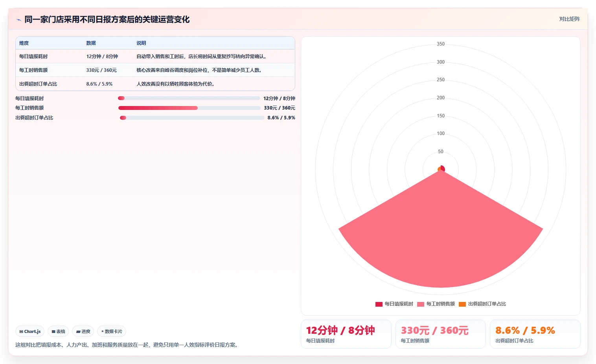Click the 200 radial axis label
Viewport: 596px width, 364px height.
441,98
